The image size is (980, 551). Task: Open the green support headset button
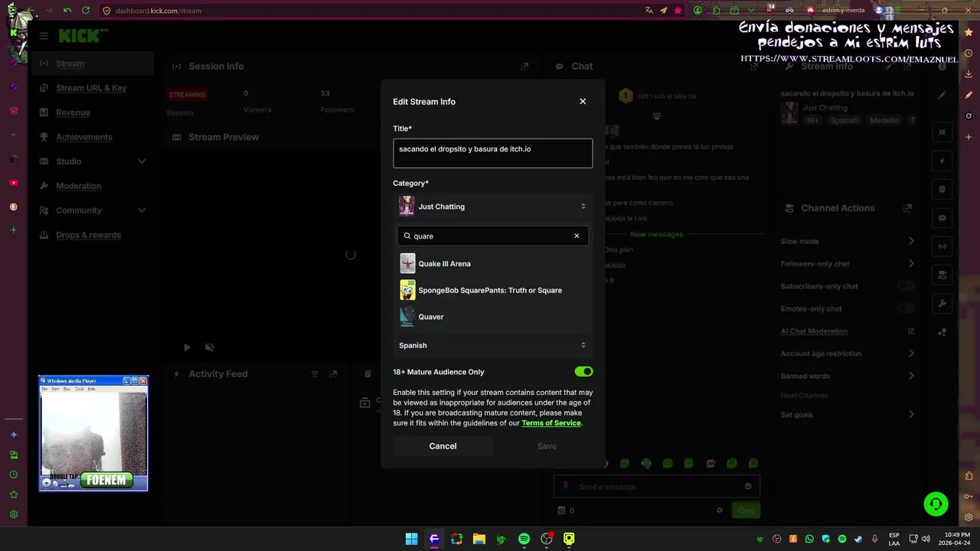tap(936, 504)
